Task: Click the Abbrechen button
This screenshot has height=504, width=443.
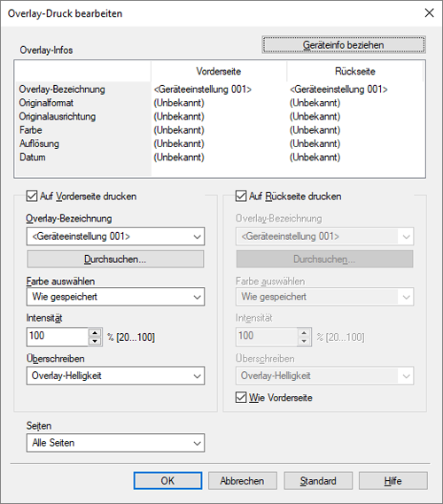Action: tap(243, 481)
